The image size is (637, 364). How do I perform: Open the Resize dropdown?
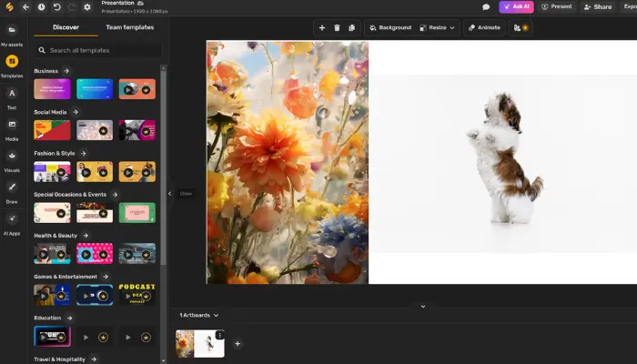[x=439, y=28]
